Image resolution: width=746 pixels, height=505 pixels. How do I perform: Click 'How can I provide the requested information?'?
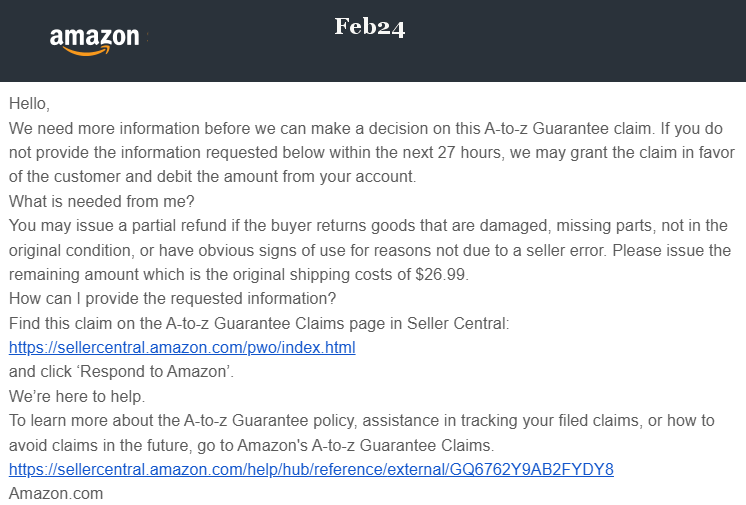(x=172, y=298)
